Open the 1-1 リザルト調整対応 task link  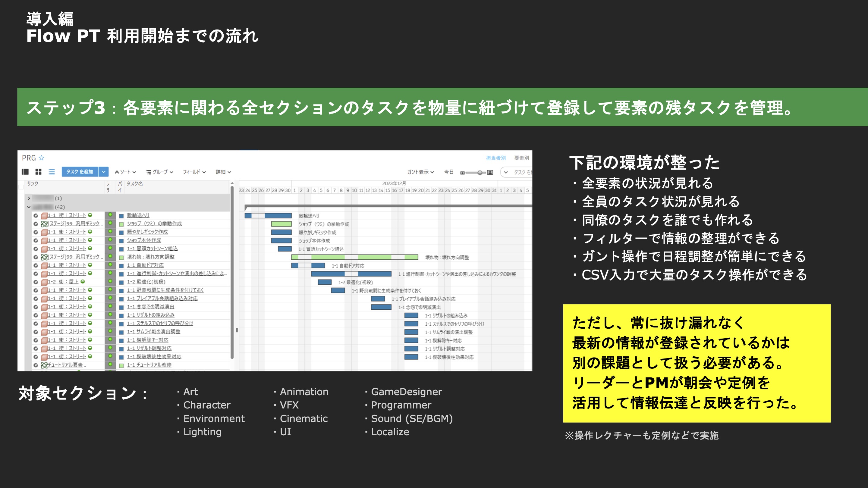point(149,348)
